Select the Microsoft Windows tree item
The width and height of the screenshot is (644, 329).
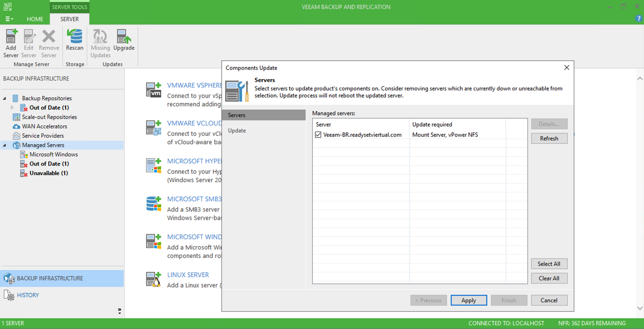54,154
